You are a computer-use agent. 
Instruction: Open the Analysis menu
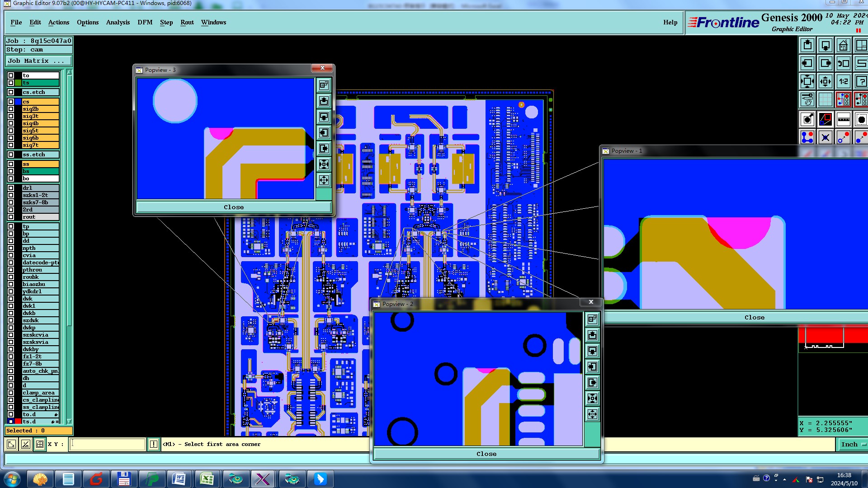point(118,22)
